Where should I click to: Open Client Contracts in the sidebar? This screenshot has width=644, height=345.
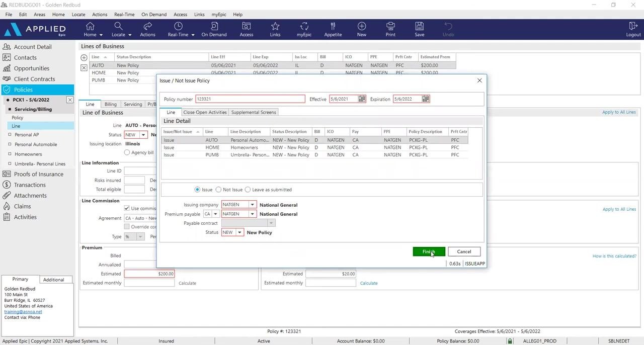(34, 79)
